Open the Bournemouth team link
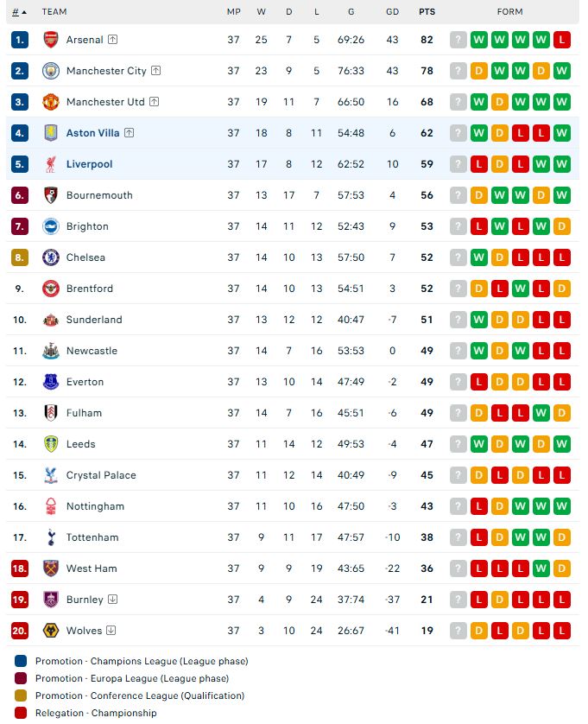 pyautogui.click(x=99, y=195)
